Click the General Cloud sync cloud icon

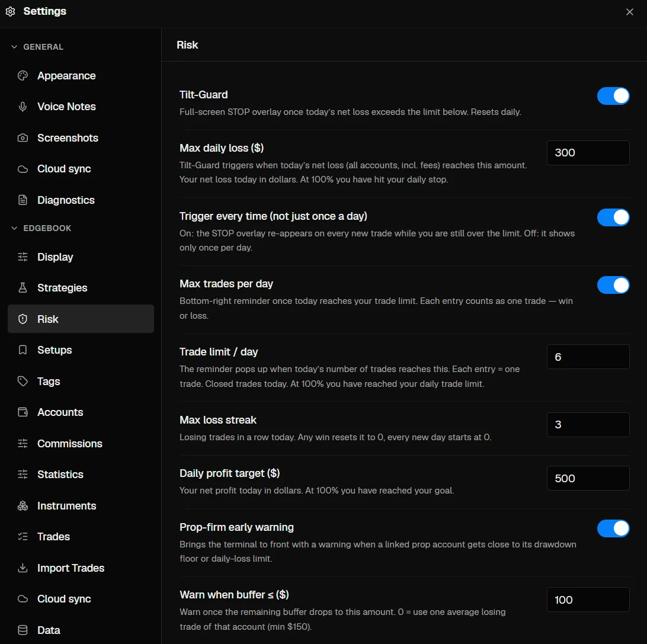23,169
